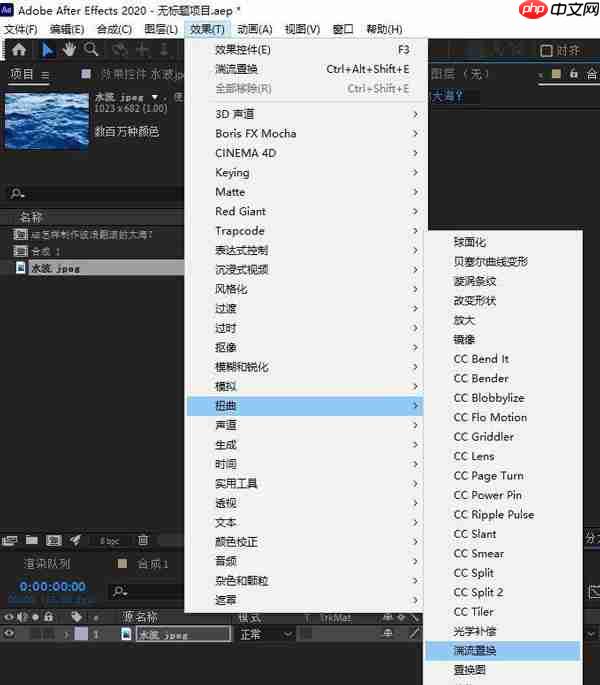This screenshot has height=685, width=600.
Task: Select CC Bend It effect
Action: coord(503,359)
